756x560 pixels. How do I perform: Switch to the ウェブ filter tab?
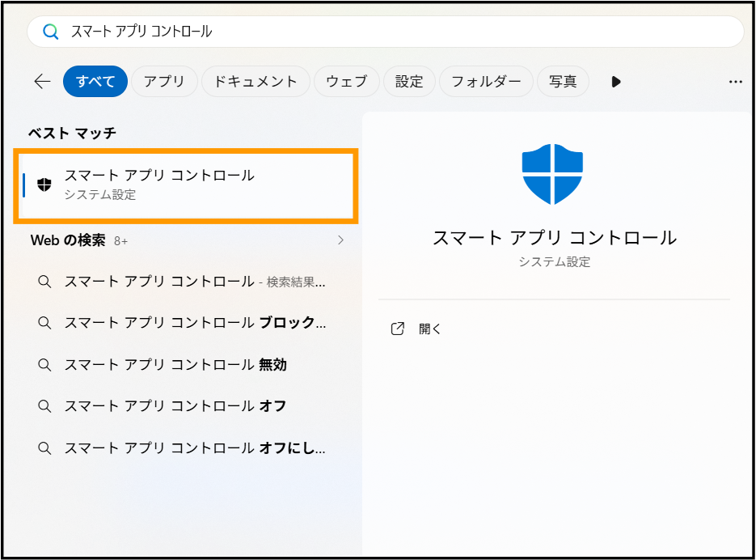[x=347, y=82]
